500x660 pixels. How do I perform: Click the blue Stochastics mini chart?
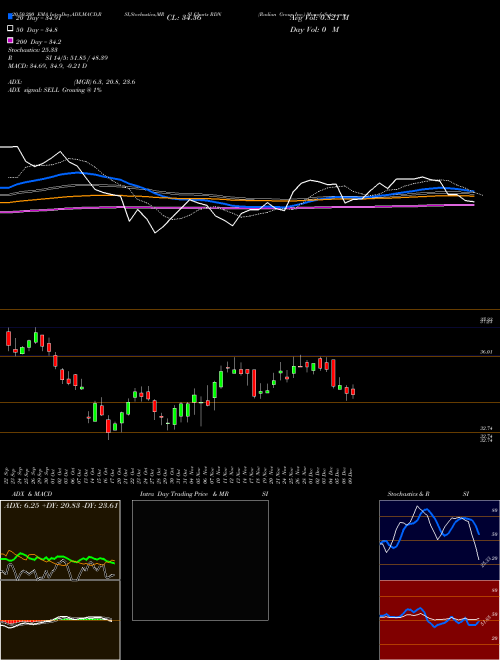439,540
